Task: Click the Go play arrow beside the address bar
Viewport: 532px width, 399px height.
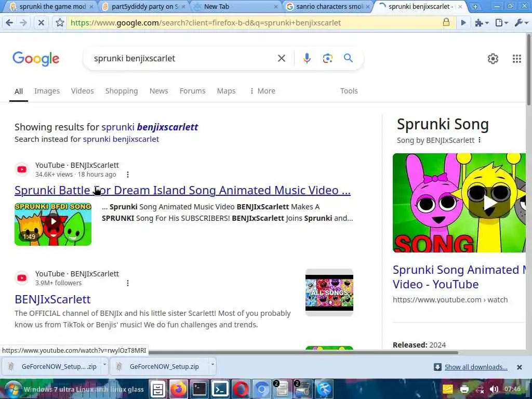Action: click(463, 23)
